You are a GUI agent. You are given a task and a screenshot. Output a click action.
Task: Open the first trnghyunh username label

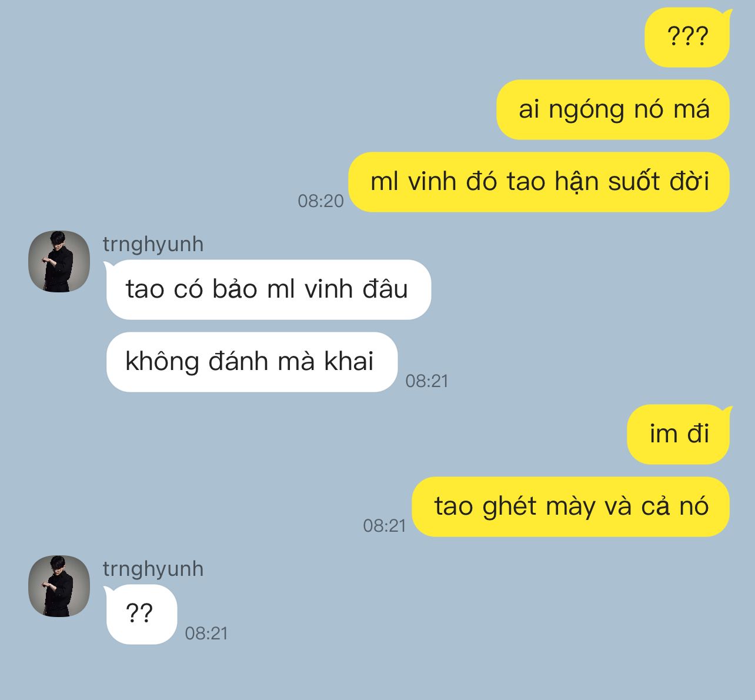click(153, 244)
